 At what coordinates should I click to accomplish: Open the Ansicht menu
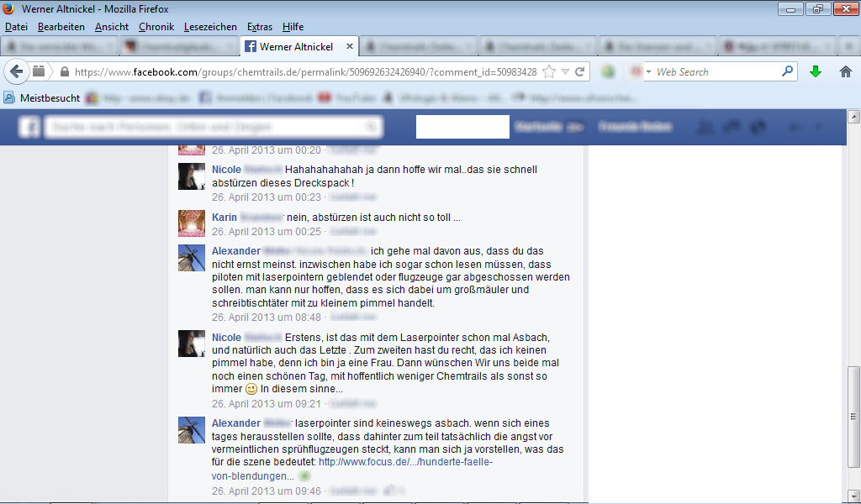(112, 27)
